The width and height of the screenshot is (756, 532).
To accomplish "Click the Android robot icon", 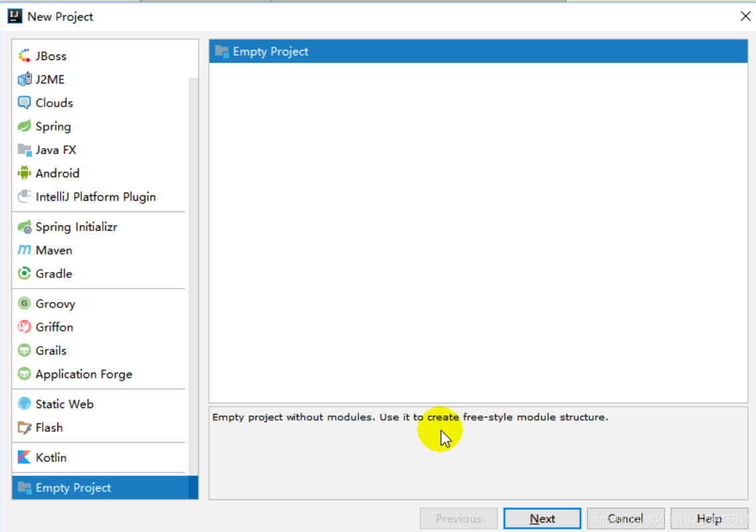I will (24, 173).
